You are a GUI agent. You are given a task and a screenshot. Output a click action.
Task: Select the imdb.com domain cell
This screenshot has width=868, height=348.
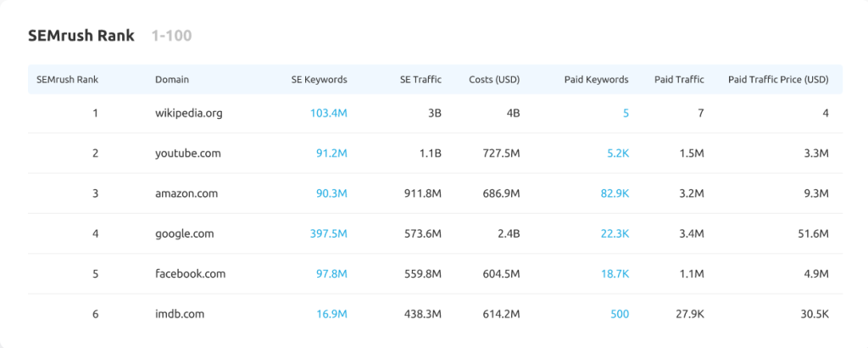tap(180, 314)
